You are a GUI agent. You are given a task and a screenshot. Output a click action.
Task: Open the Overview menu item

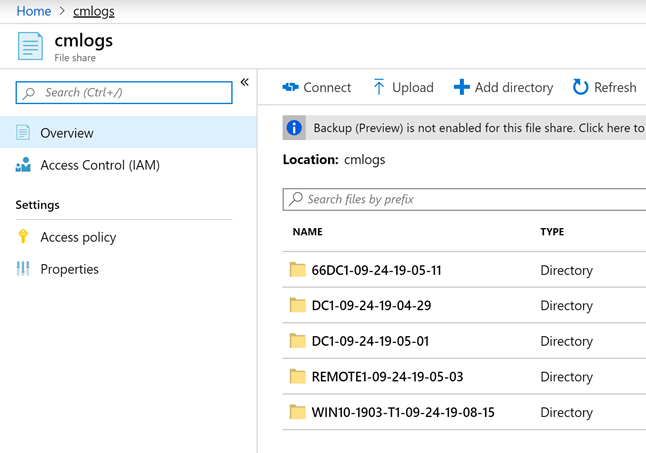[x=67, y=133]
